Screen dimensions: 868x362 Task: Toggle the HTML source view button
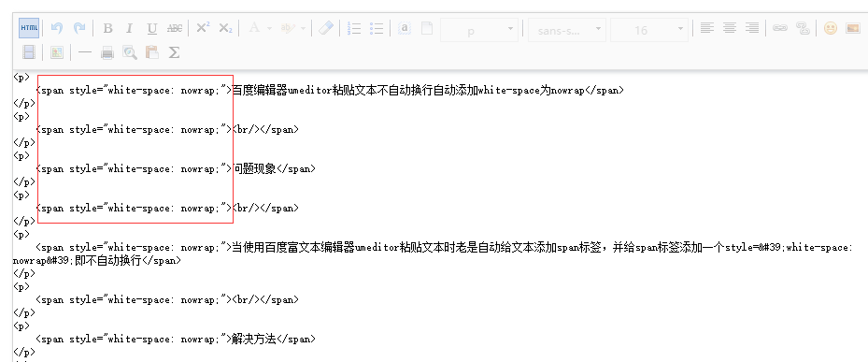pos(29,28)
